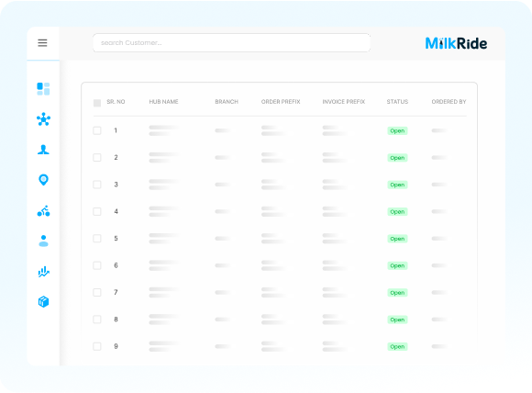The image size is (532, 393).
Task: Check the checkbox for row 2
Action: pyautogui.click(x=97, y=158)
